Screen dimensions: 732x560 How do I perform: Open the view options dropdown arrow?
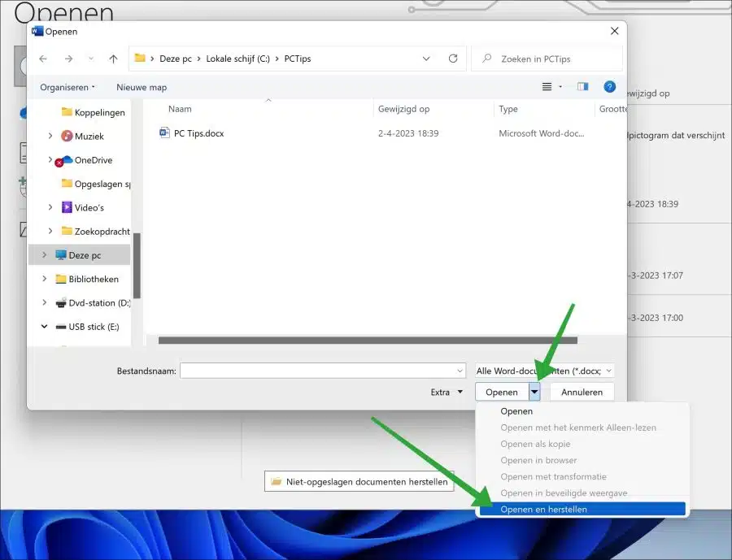[x=560, y=87]
